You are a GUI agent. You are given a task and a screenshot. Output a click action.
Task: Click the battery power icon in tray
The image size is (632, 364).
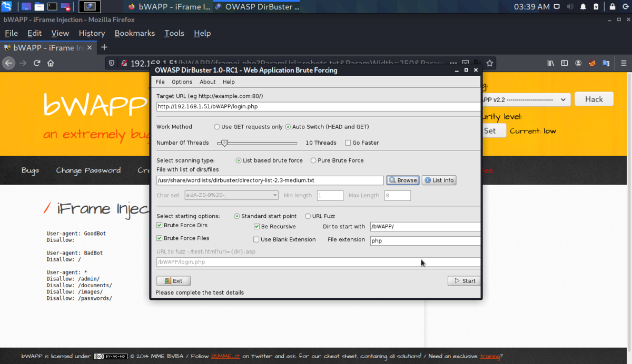point(597,7)
